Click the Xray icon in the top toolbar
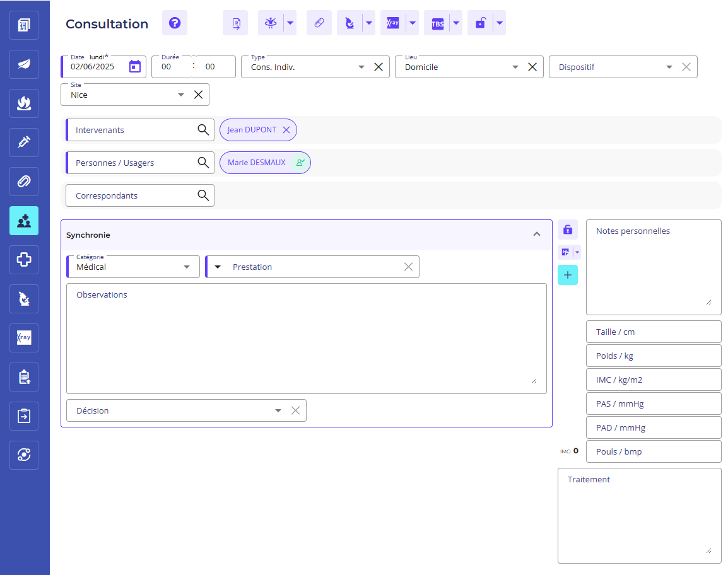 coord(393,23)
